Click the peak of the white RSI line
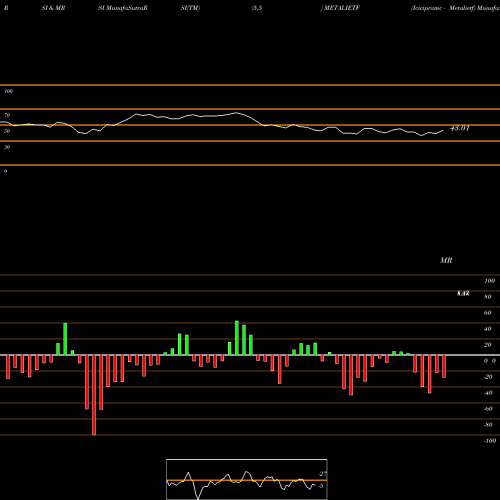The image size is (500, 500). [236, 113]
